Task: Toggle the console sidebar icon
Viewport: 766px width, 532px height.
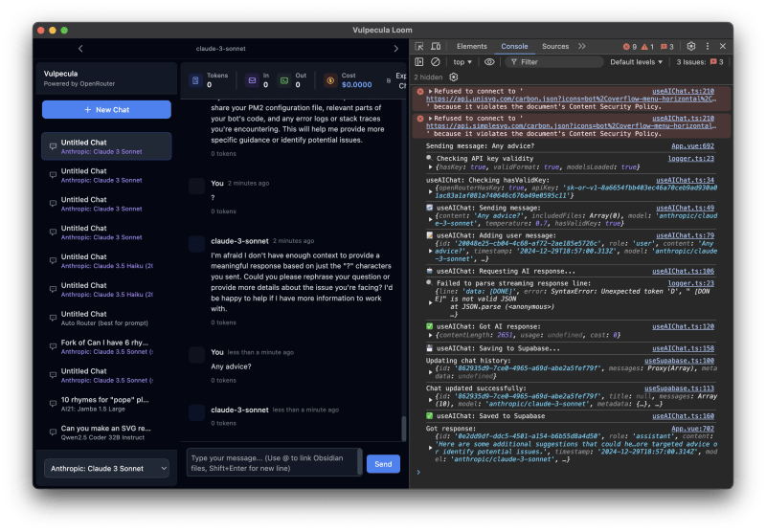Action: [x=419, y=62]
